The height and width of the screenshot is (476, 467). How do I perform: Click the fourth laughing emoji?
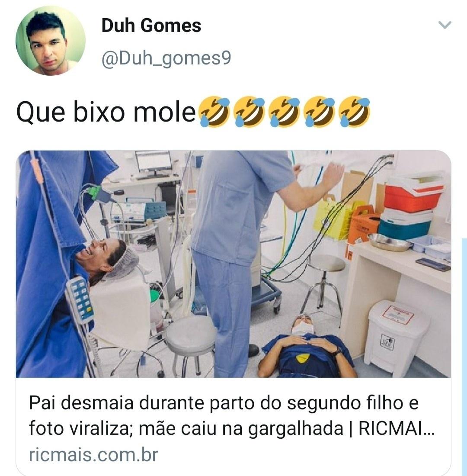[x=319, y=112]
